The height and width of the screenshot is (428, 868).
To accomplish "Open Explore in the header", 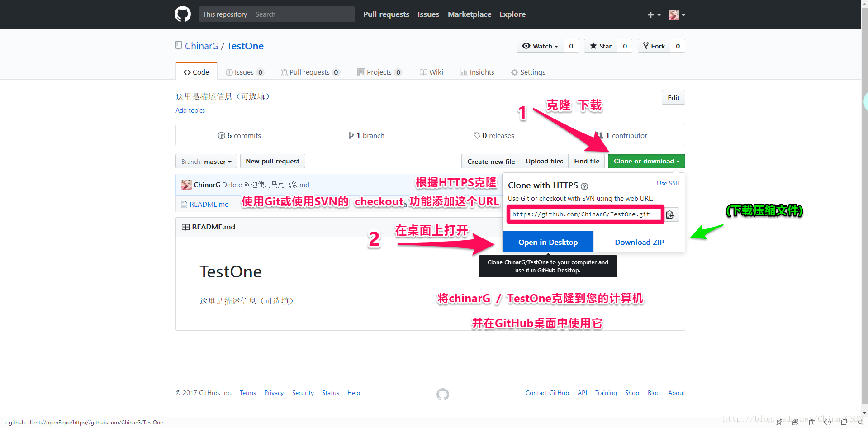I will [512, 14].
